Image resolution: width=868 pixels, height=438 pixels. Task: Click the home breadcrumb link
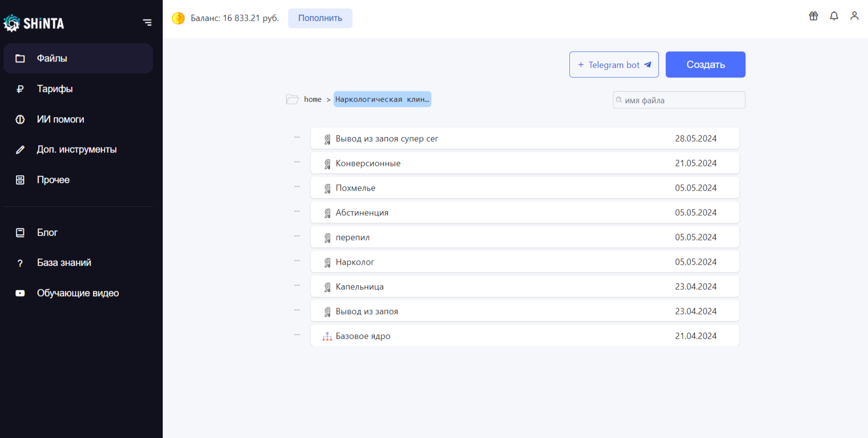click(313, 99)
